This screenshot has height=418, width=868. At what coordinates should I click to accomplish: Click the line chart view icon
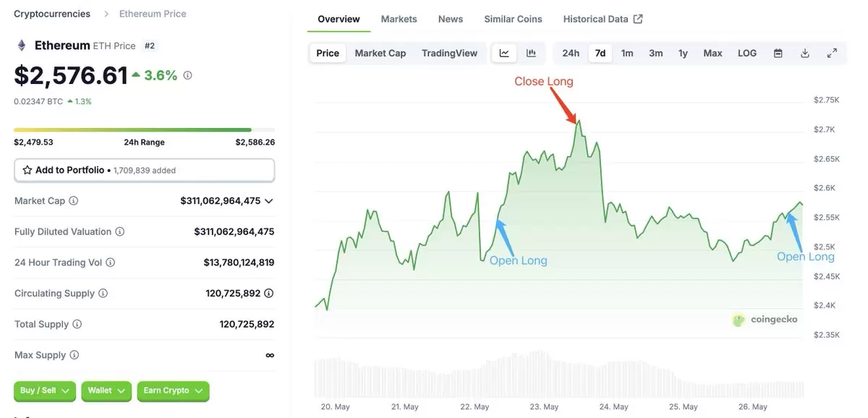[x=504, y=53]
